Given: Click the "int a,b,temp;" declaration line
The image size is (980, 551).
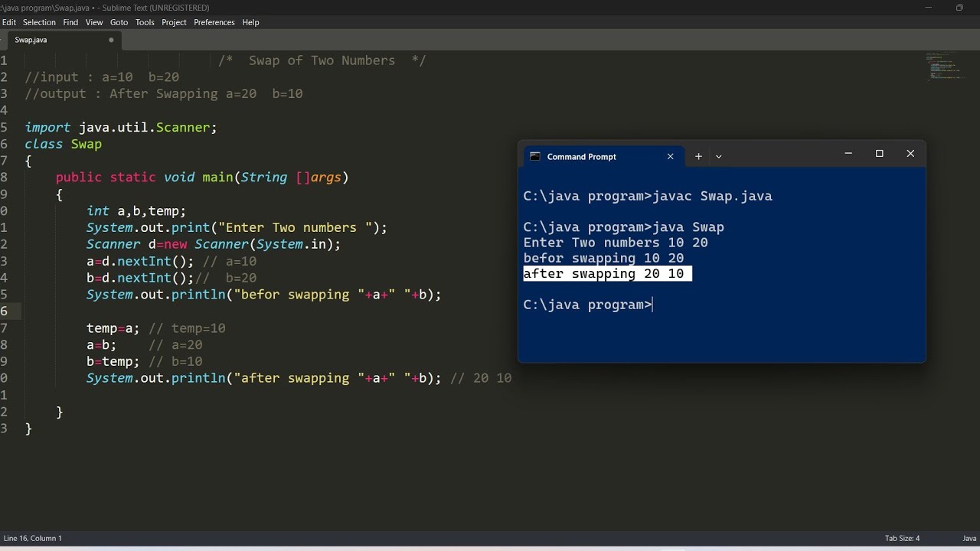Looking at the screenshot, I should (136, 210).
